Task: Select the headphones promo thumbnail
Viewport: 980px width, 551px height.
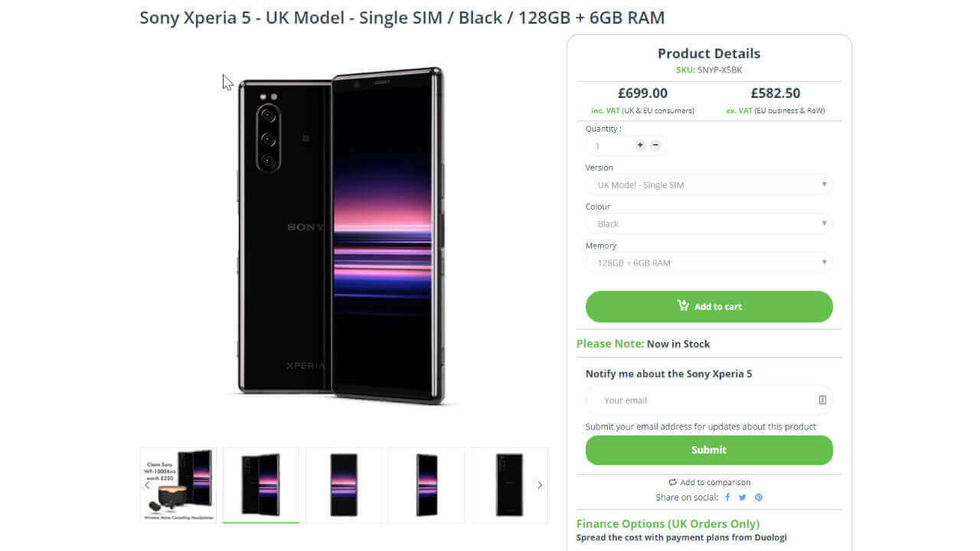Action: (x=178, y=484)
